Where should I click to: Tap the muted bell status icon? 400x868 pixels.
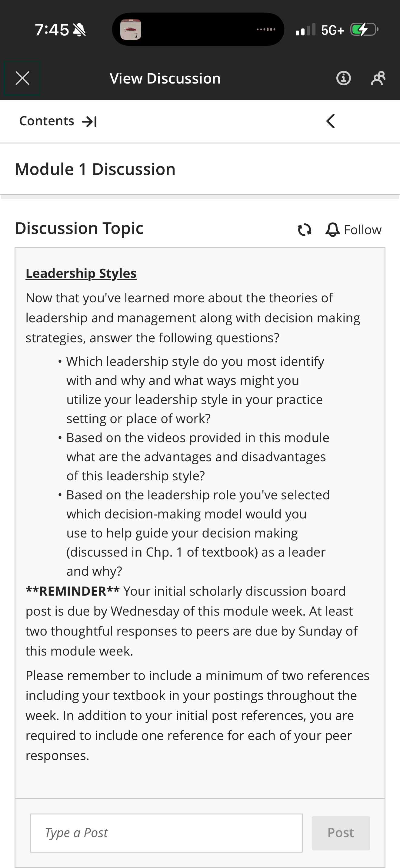coord(79,30)
